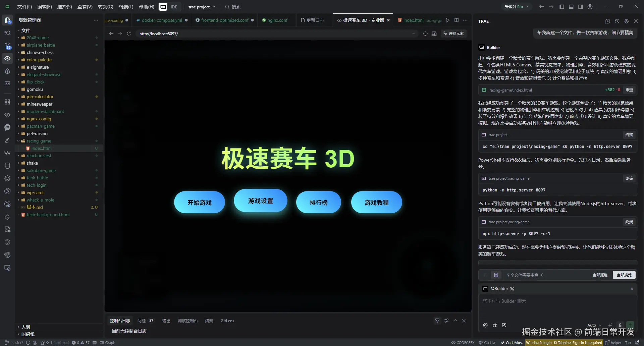Viewport: 644px width, 346px height.
Task: Go forward in the embedded browser preview
Action: coord(120,34)
